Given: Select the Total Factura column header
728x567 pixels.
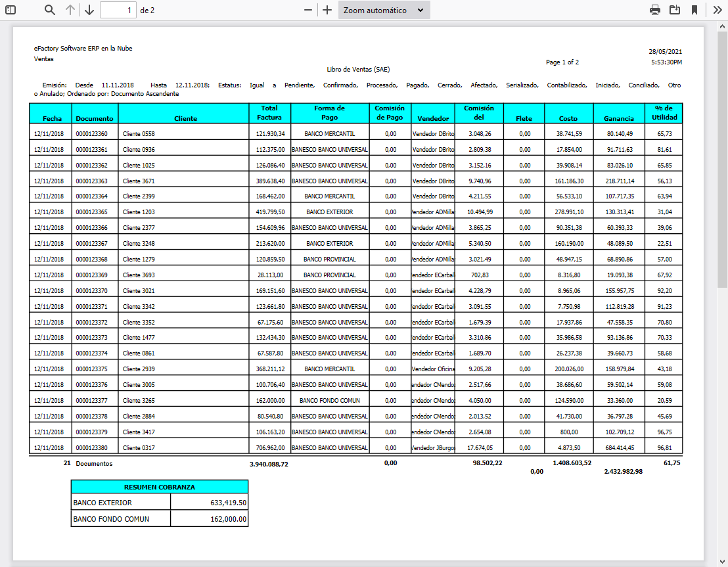Looking at the screenshot, I should (269, 113).
